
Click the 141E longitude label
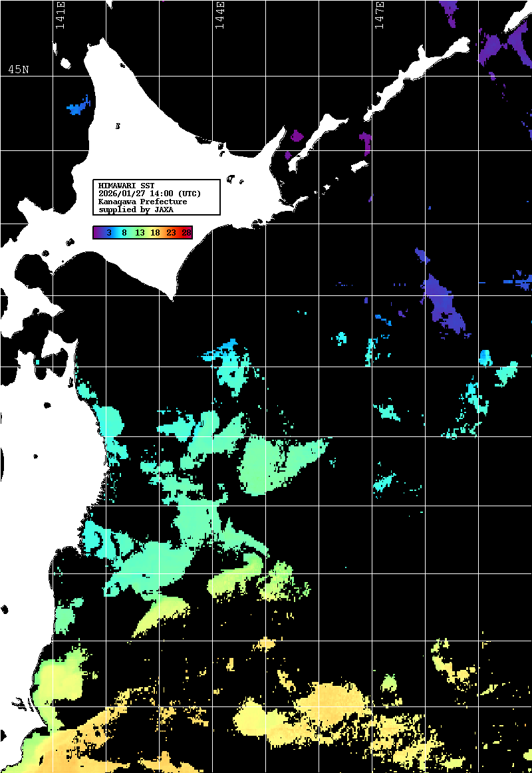pos(60,16)
